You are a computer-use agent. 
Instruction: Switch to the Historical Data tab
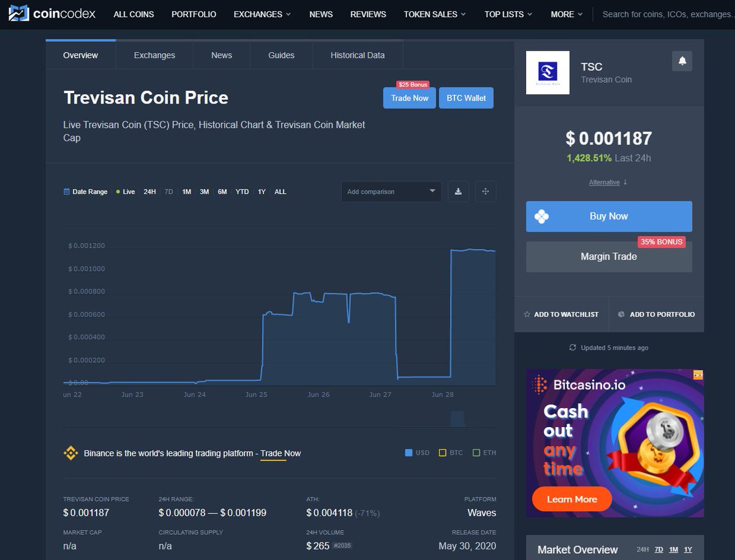click(x=358, y=55)
